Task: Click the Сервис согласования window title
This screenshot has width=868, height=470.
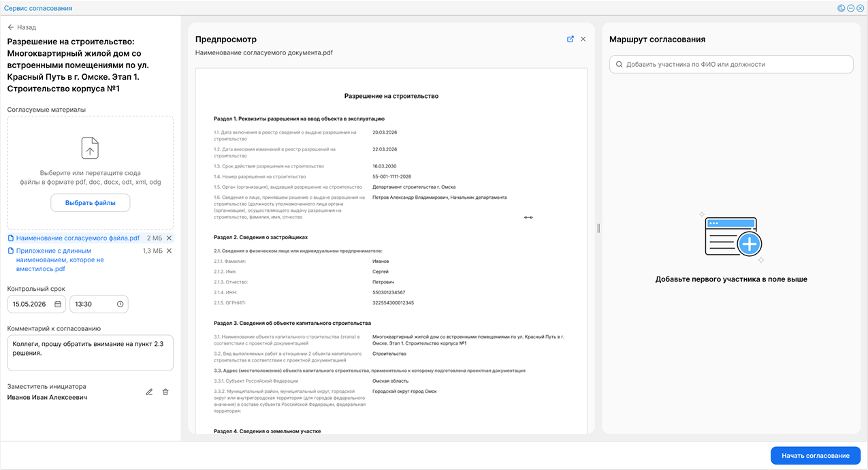Action: pos(38,8)
